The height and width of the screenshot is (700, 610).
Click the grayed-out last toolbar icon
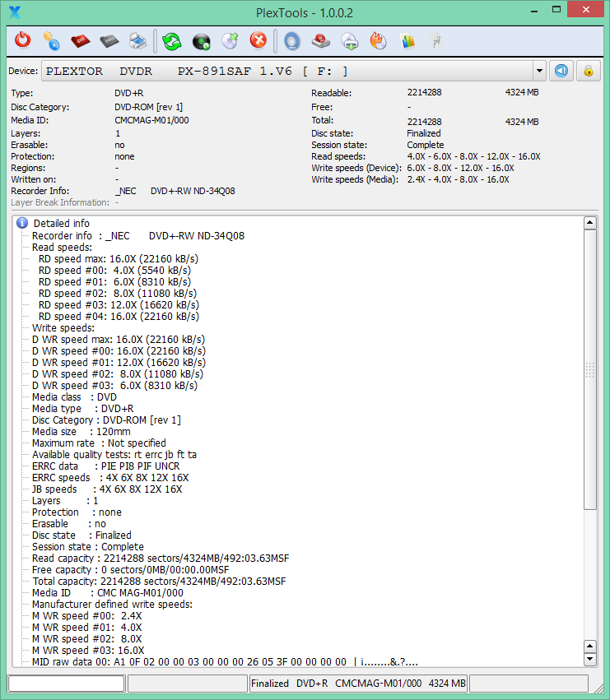click(436, 41)
